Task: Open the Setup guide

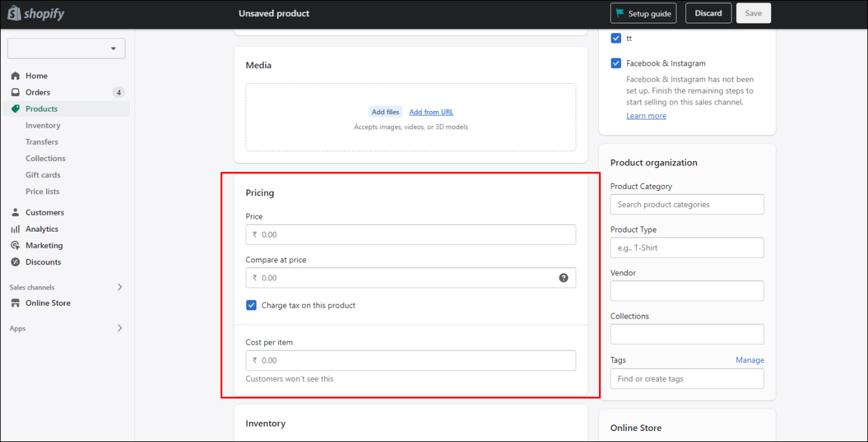Action: tap(643, 13)
